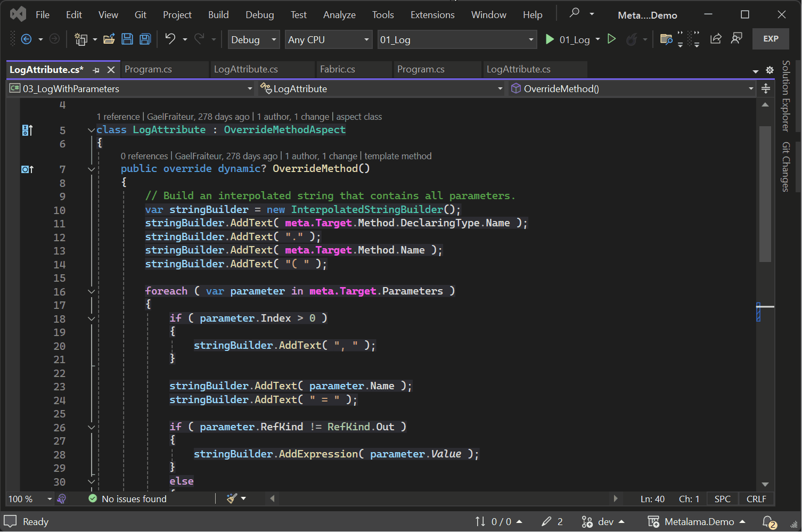Open the File menu
Screen dimensions: 802x532
click(x=43, y=15)
